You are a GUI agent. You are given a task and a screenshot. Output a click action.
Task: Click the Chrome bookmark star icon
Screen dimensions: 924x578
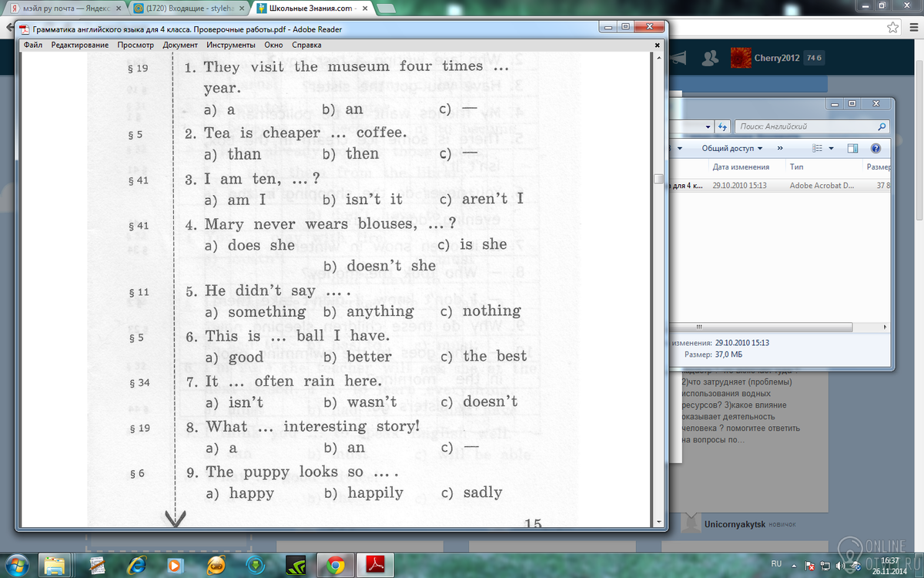[892, 28]
